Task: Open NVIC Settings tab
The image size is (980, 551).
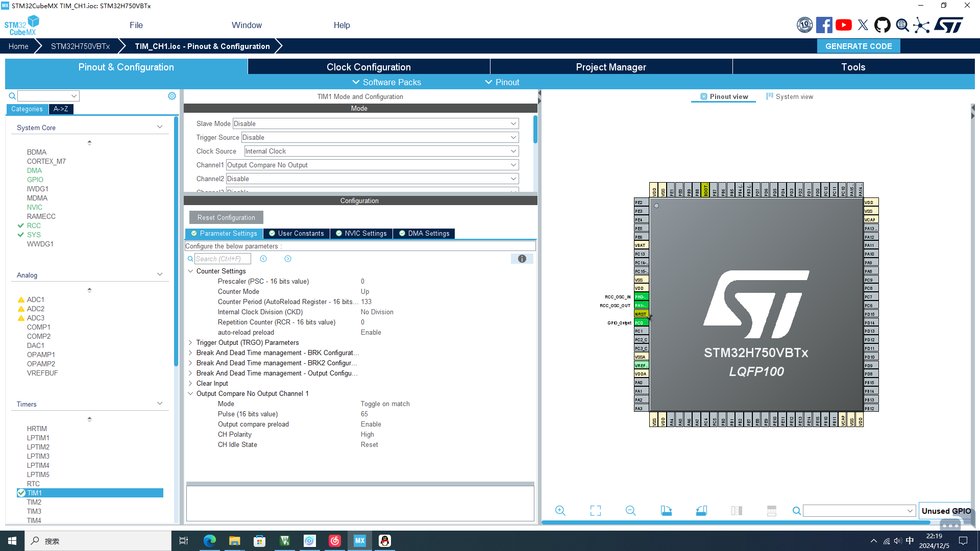Action: tap(361, 233)
